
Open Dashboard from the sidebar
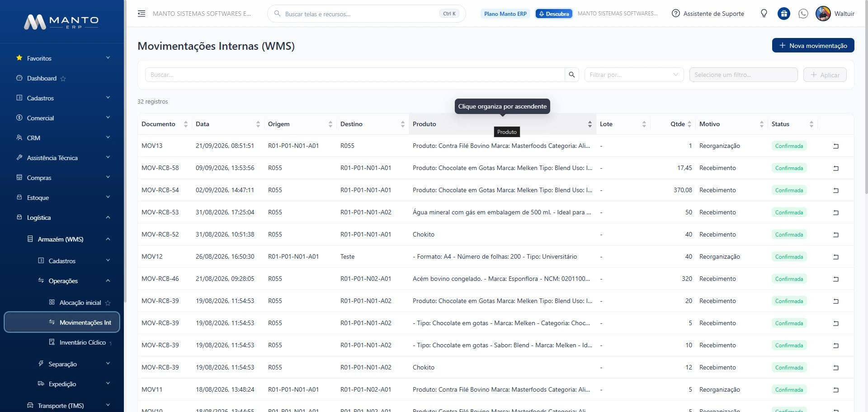click(x=42, y=78)
